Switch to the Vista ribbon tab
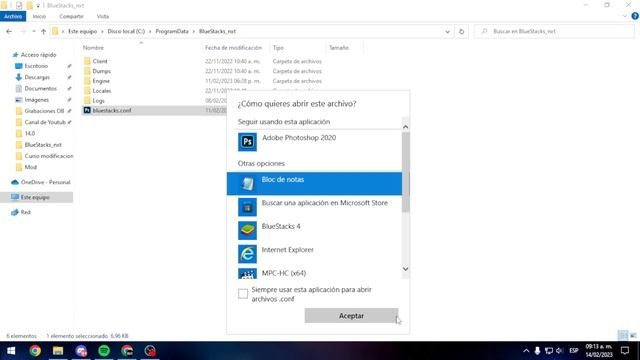 click(x=103, y=16)
